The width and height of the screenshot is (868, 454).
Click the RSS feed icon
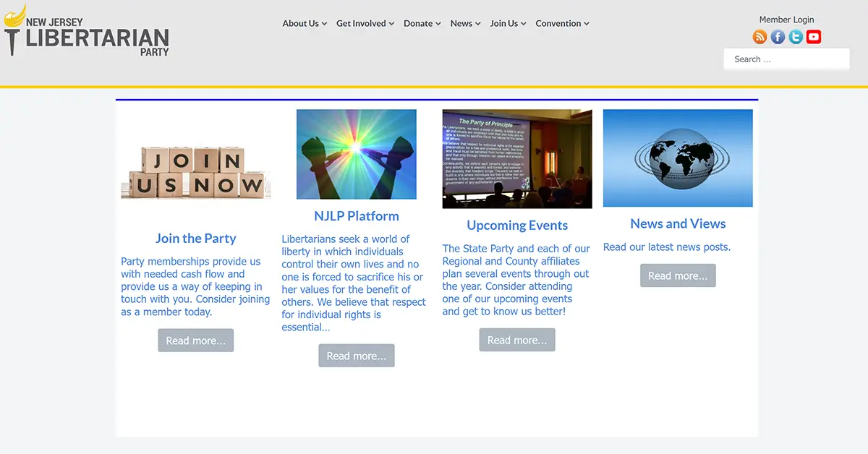coord(759,37)
